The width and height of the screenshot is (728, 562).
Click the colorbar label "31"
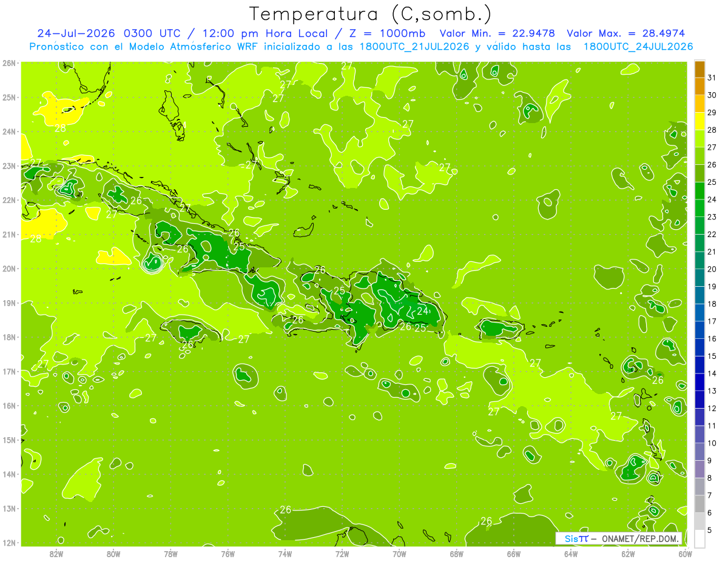click(712, 78)
